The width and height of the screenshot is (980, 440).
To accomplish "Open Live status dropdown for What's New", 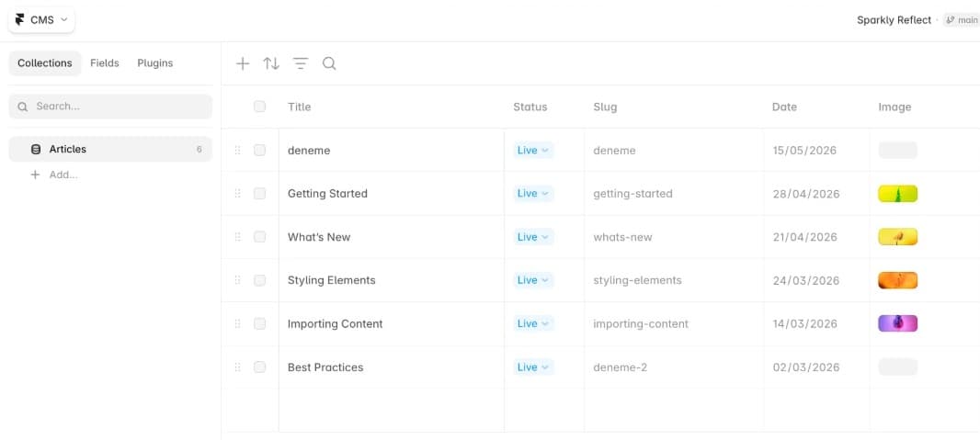I will tap(533, 237).
